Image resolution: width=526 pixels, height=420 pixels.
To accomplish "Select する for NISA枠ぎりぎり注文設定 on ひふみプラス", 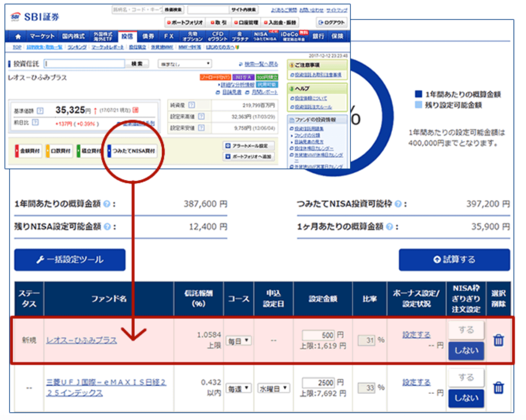I will 466,329.
